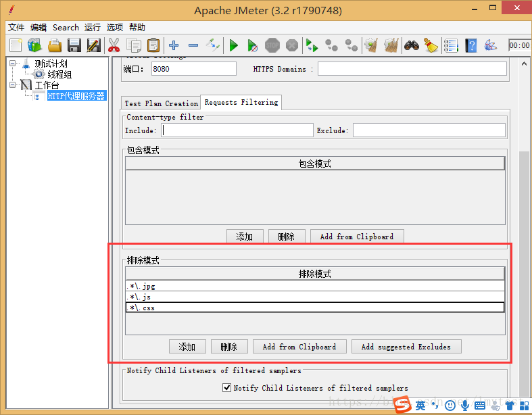Click the Shutdown gray X icon
Viewport: 532px width, 415px height.
292,45
